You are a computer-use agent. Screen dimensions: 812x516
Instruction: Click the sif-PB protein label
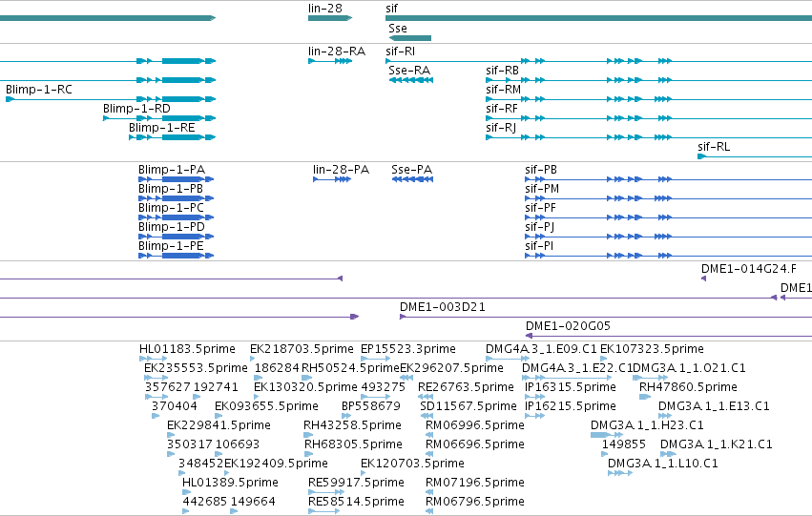coord(541,170)
